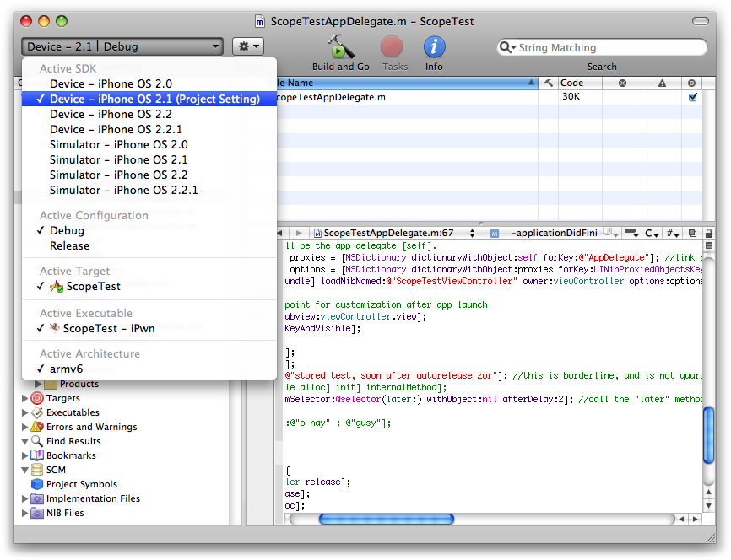
Task: Click the target membership column header icon
Action: pos(691,83)
